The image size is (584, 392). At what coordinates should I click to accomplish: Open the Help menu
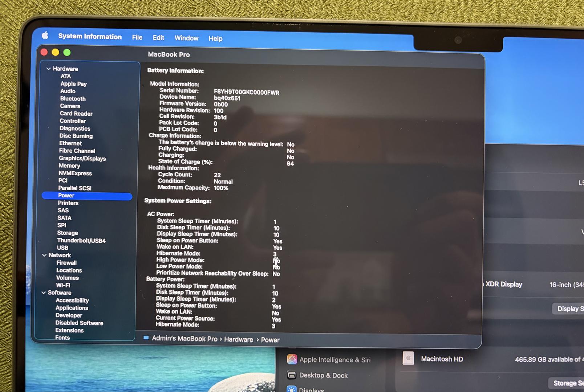[x=215, y=38]
